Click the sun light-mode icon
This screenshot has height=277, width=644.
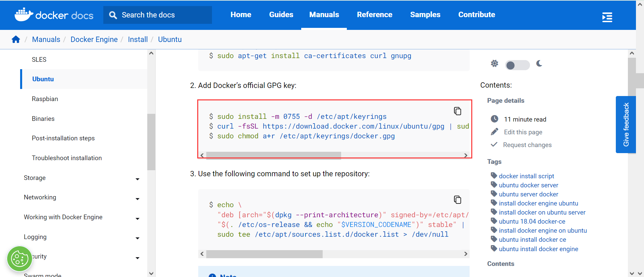click(494, 63)
